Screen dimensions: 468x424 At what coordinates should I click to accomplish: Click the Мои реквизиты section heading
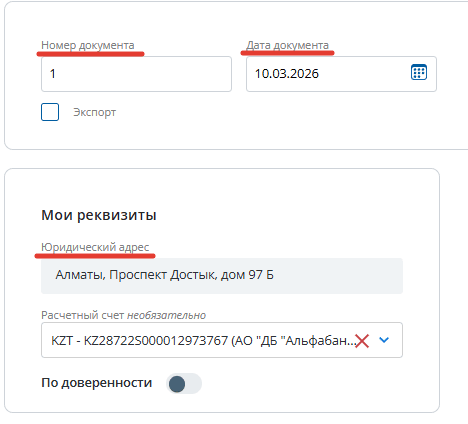pos(99,215)
